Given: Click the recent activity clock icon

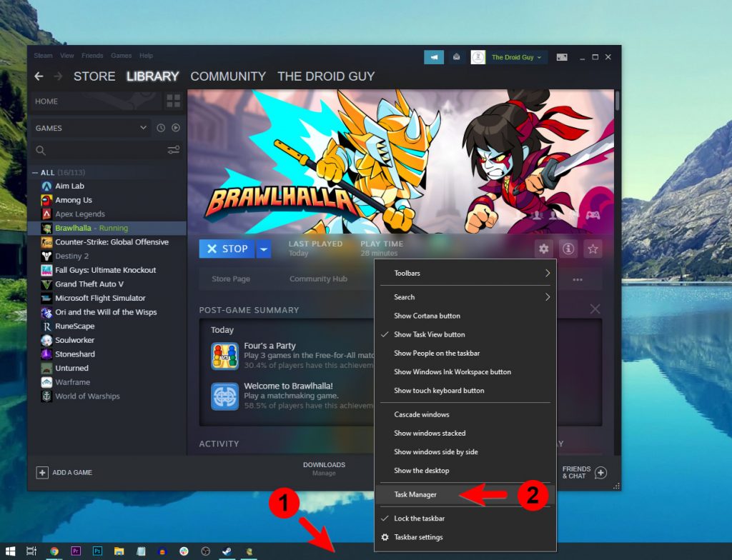Looking at the screenshot, I should point(161,128).
